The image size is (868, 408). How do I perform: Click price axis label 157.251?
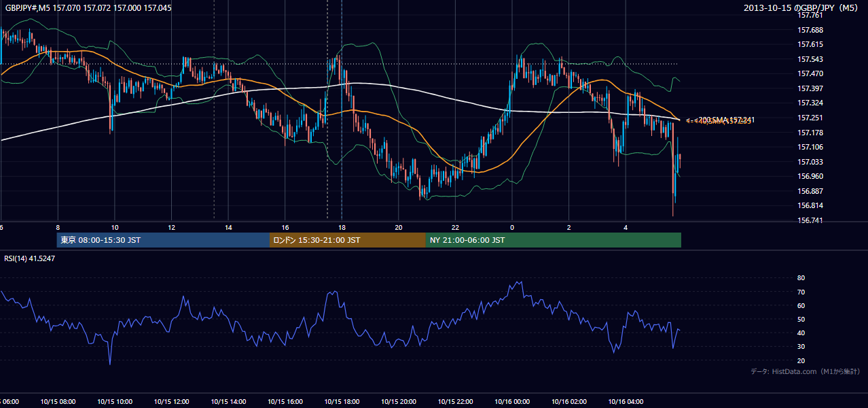click(x=810, y=118)
